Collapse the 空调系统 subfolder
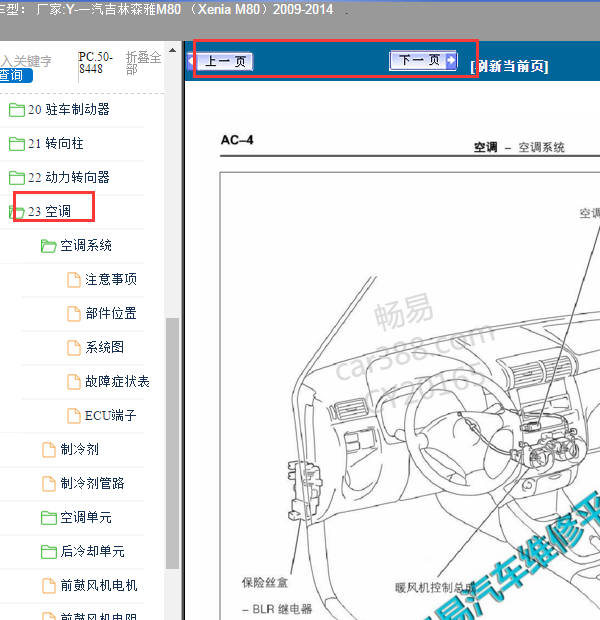This screenshot has width=600, height=620. click(85, 246)
